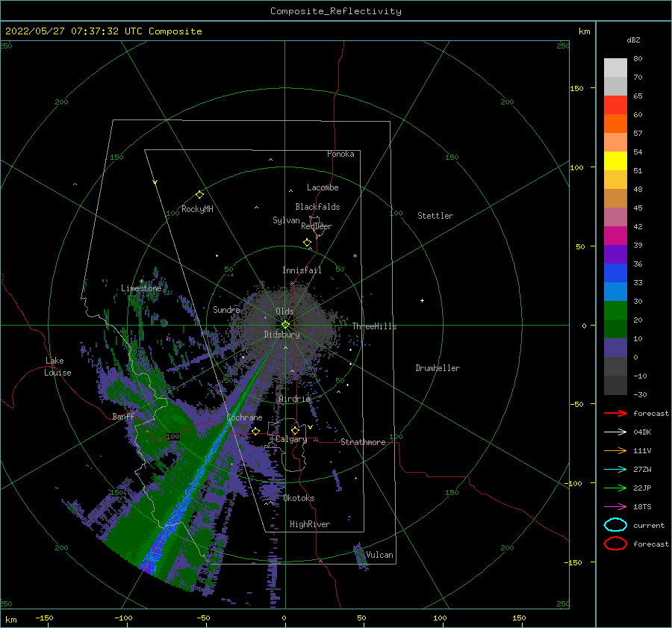Screen dimensions: 672x628
Task: Click the yellow diamond marker below RedDeer
Action: tap(308, 243)
